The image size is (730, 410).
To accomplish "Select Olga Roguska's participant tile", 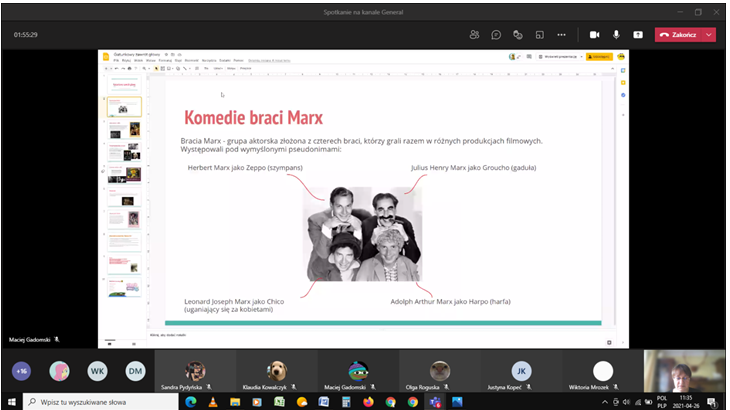I will pos(439,371).
